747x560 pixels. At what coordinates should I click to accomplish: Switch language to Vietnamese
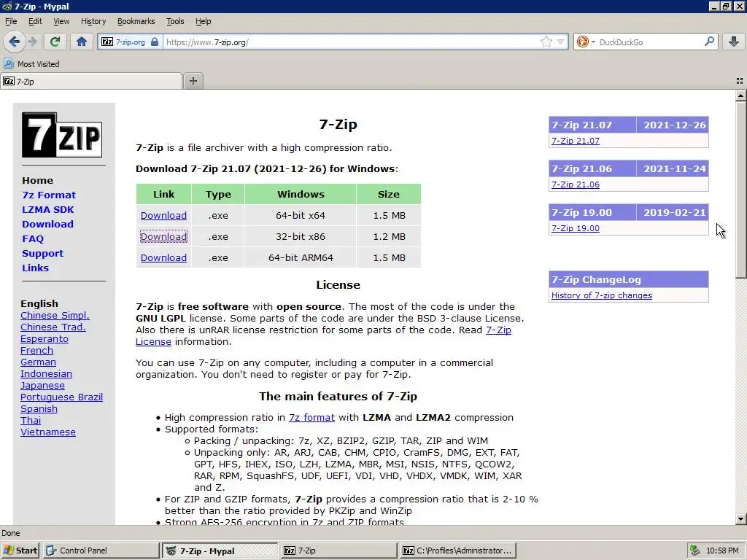click(47, 432)
